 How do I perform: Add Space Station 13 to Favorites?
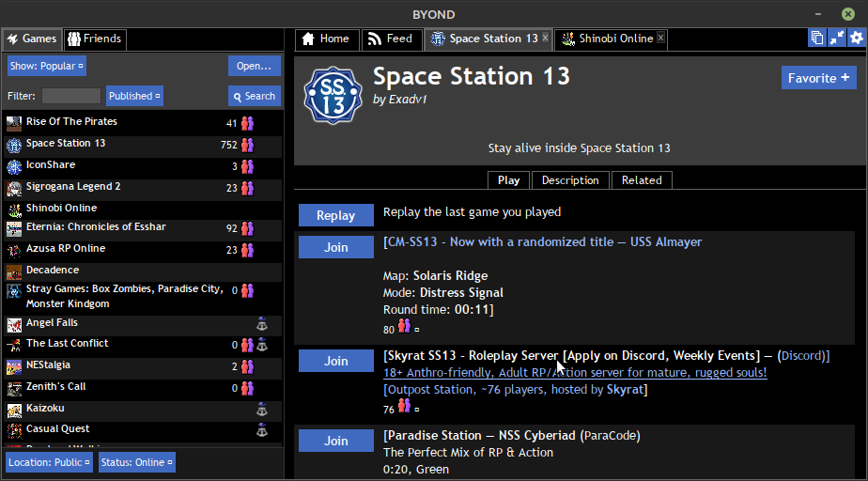click(819, 78)
